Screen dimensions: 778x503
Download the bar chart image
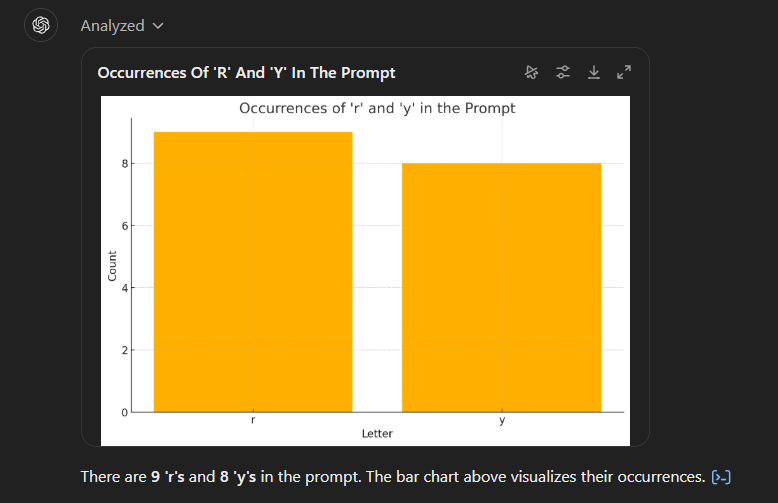[x=594, y=72]
